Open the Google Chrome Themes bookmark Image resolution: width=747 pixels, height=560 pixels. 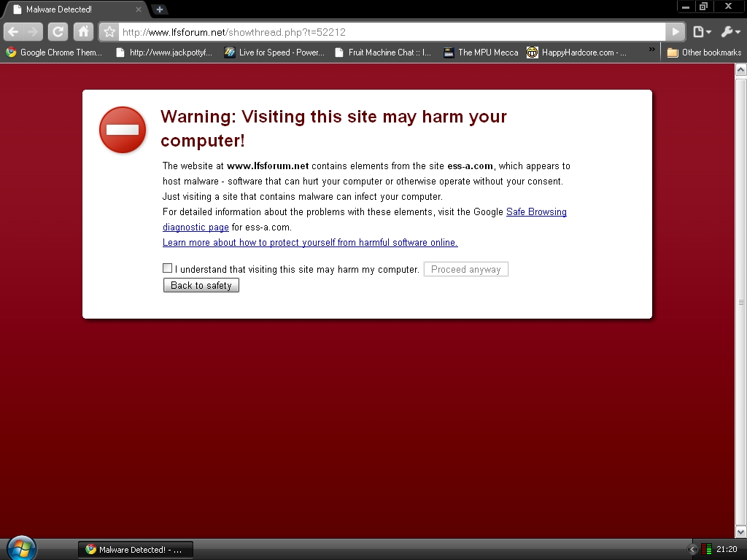pyautogui.click(x=54, y=52)
